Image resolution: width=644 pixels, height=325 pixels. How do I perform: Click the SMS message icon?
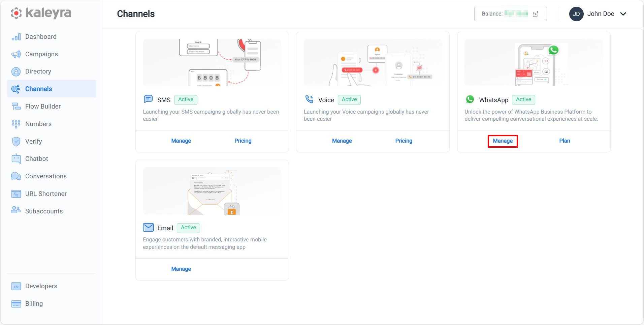point(148,99)
